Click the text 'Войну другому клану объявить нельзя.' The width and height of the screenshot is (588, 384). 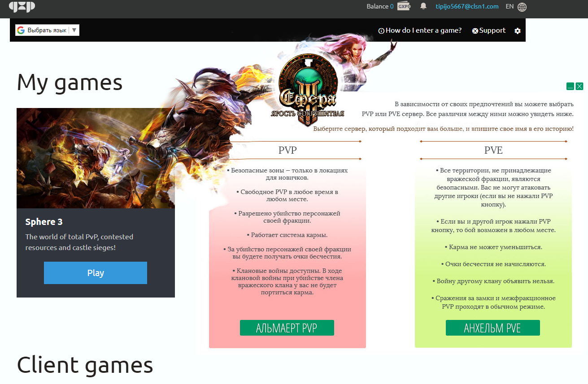[493, 281]
